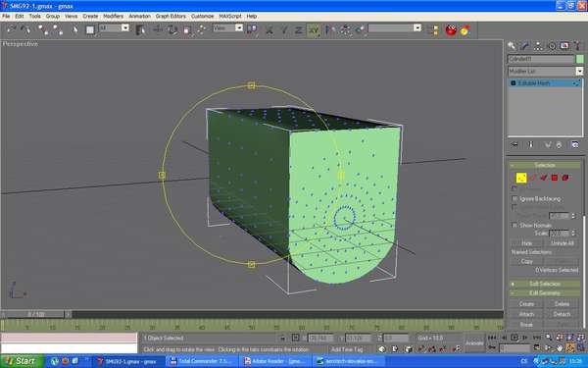Choose the Select and Rotate tool

172,29
